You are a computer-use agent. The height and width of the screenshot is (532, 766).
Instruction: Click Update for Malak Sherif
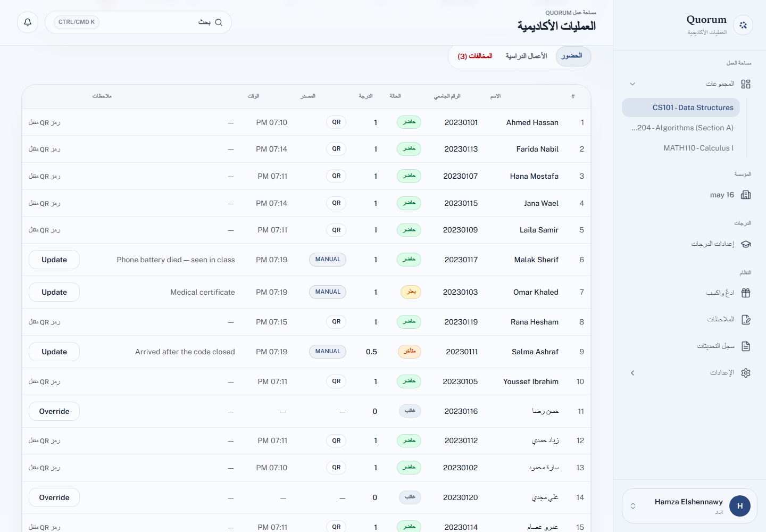coord(54,260)
